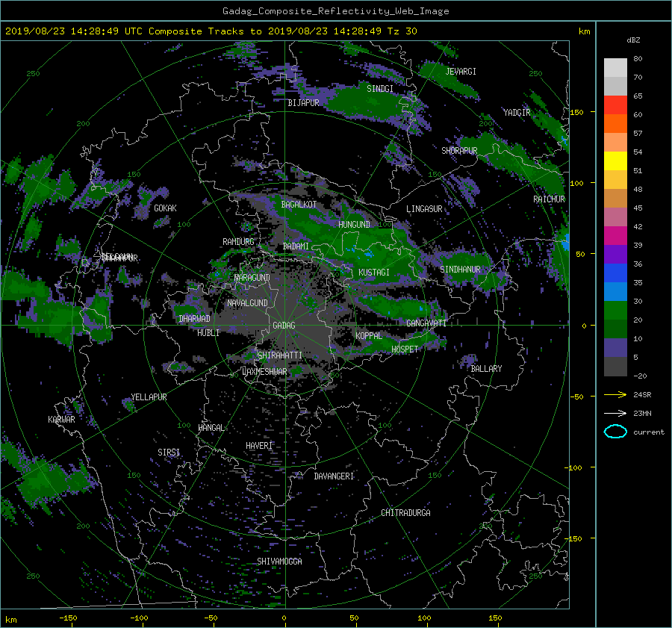Pick the dark gray -20 to 5 dBZ swatch
Screen dimensions: 672x628
(615, 367)
